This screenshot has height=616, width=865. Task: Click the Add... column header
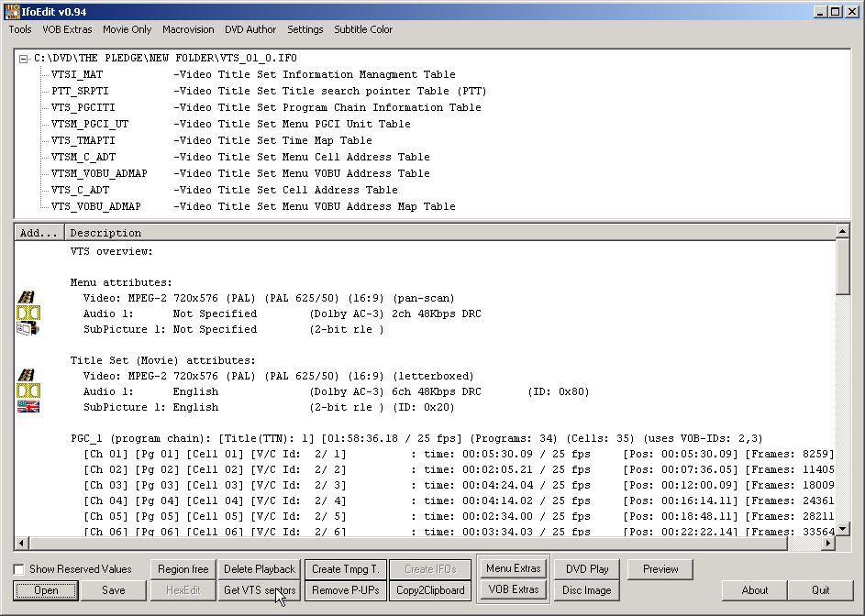(x=39, y=233)
